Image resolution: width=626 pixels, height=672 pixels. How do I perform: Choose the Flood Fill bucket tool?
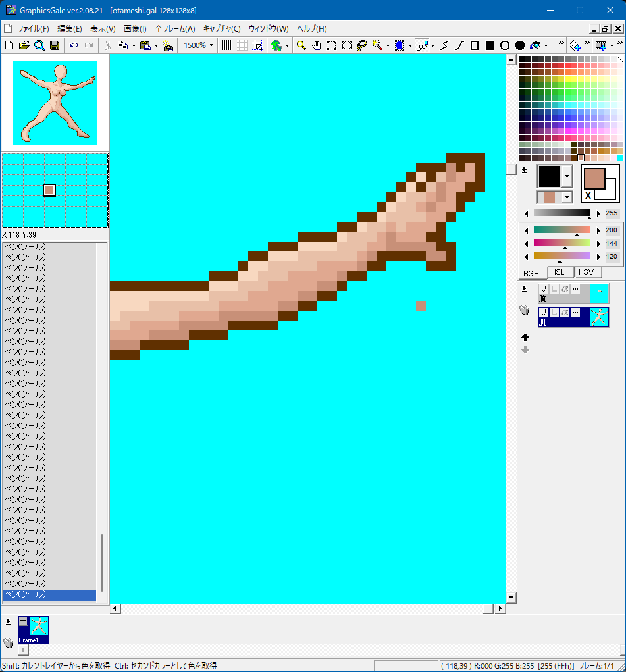click(535, 45)
